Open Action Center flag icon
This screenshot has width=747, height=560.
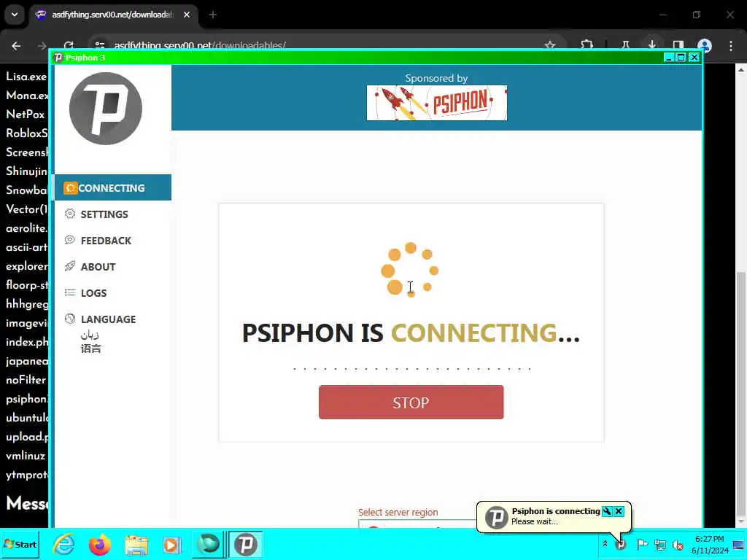pyautogui.click(x=642, y=544)
